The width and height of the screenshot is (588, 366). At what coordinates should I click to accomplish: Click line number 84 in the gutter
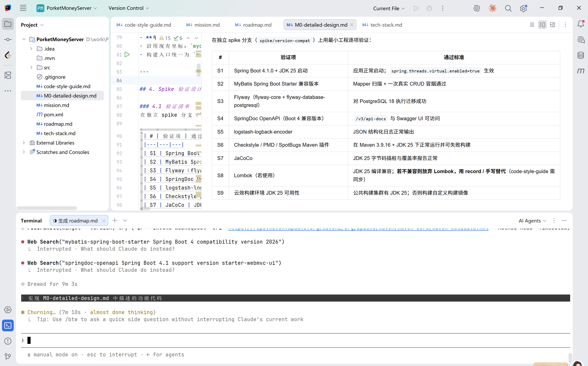(x=119, y=80)
